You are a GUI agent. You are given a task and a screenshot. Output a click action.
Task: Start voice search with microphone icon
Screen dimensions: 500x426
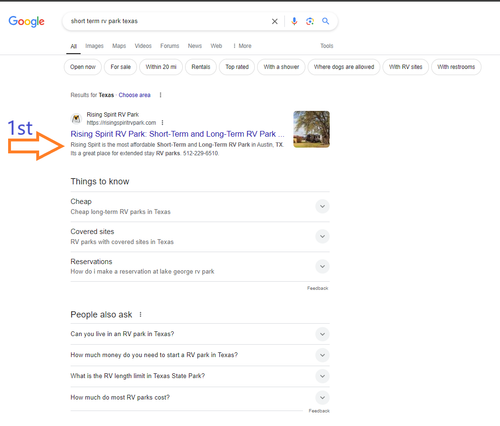coord(294,21)
